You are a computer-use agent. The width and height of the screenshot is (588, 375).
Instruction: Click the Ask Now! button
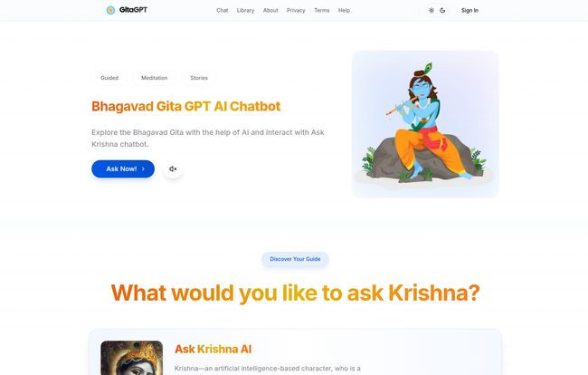click(x=123, y=168)
